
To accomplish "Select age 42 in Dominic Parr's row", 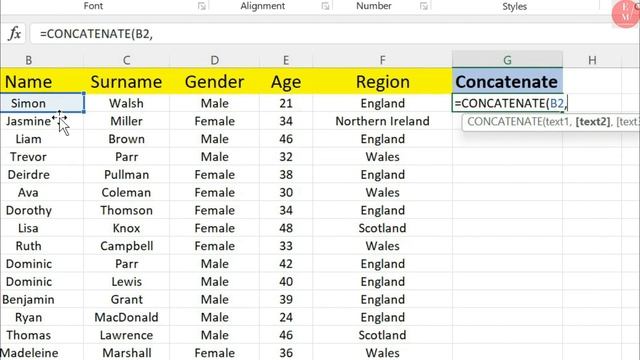I will (x=286, y=264).
